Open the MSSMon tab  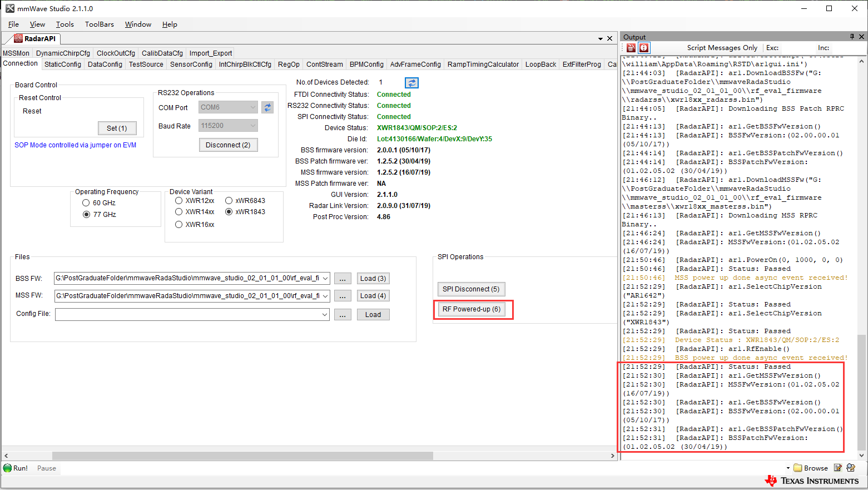pyautogui.click(x=16, y=53)
